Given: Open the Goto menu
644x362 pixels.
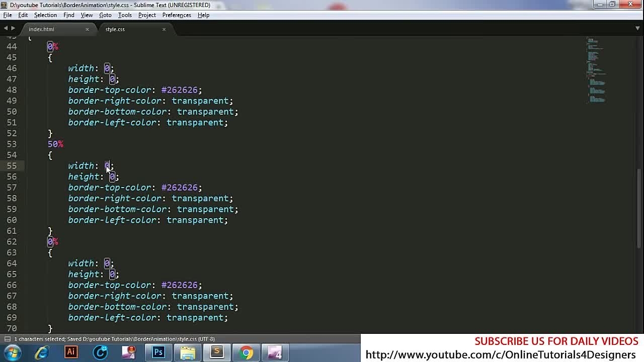Looking at the screenshot, I should [105, 15].
